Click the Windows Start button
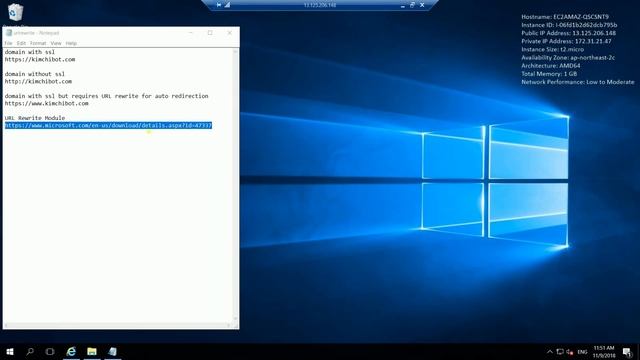This screenshot has height=360, width=640. [10, 351]
